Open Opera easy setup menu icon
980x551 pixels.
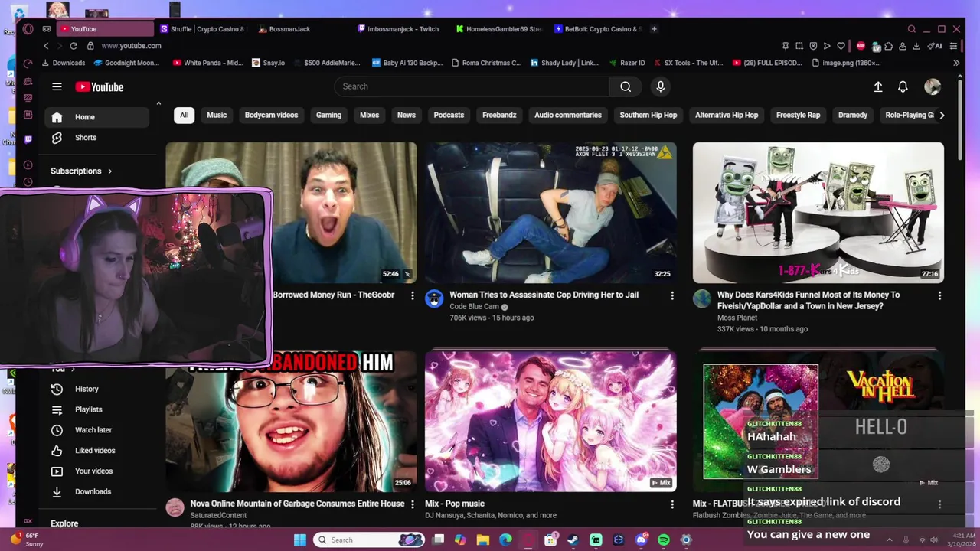click(x=953, y=46)
